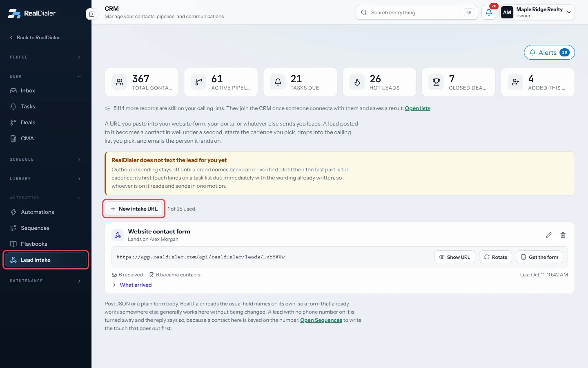Expand the What arrived details
The height and width of the screenshot is (368, 588).
click(x=132, y=285)
